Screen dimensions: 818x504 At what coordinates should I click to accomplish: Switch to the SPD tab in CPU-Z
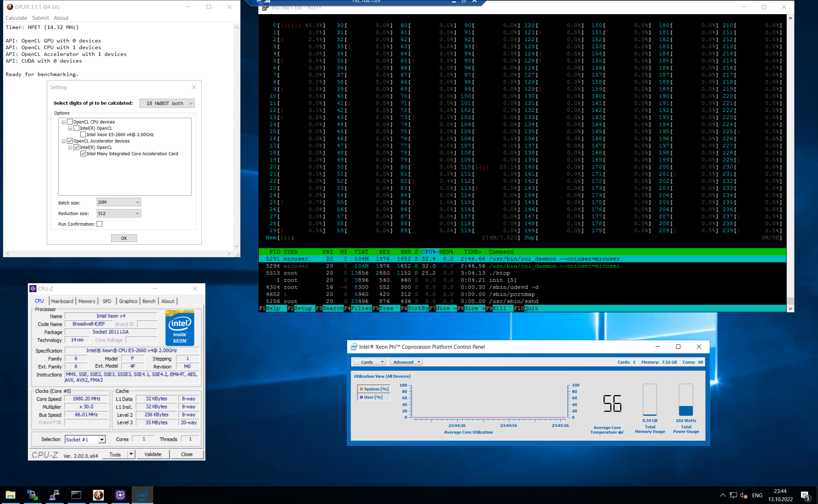coord(107,301)
